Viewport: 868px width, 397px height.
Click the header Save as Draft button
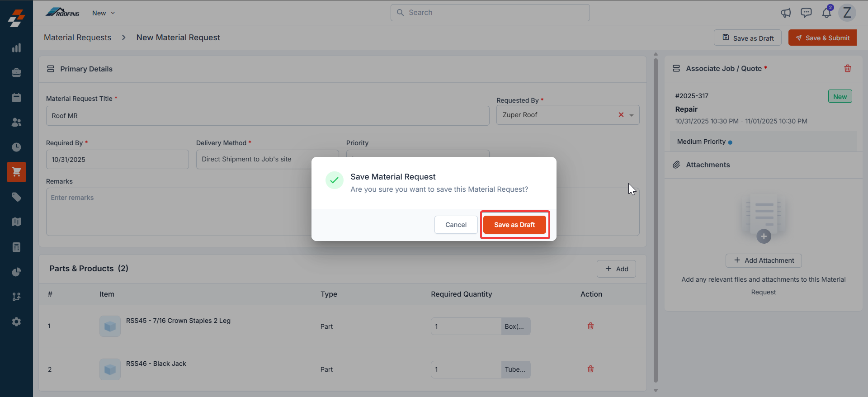(x=748, y=38)
